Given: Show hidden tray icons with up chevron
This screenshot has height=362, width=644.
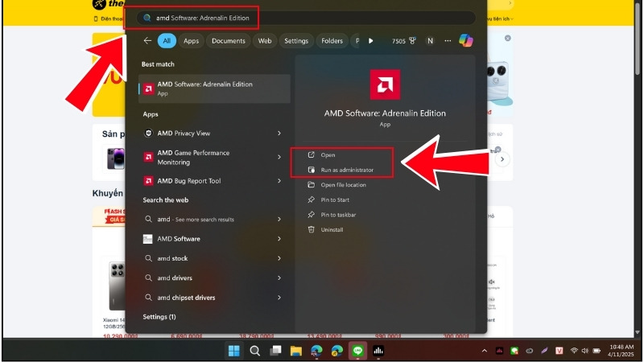Looking at the screenshot, I should pyautogui.click(x=485, y=351).
